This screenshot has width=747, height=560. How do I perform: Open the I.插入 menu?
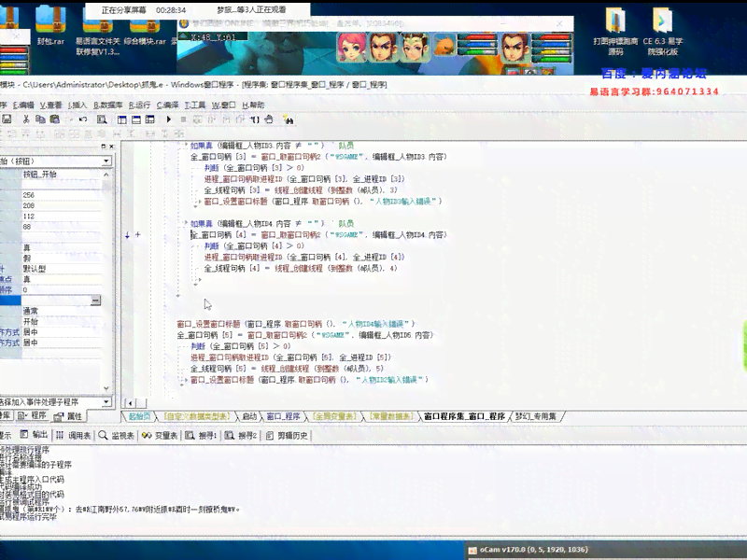(x=78, y=105)
